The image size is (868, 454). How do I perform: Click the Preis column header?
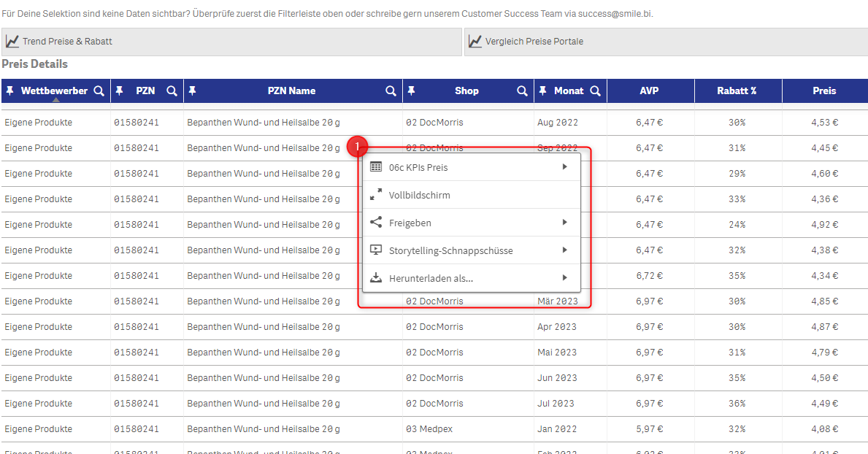pos(824,91)
